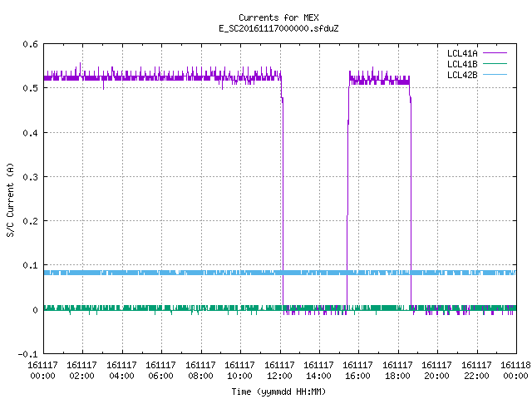This screenshot has height=399, width=532.
Task: Click the 'S/C Current (A)' y-axis label
Action: click(x=11, y=199)
